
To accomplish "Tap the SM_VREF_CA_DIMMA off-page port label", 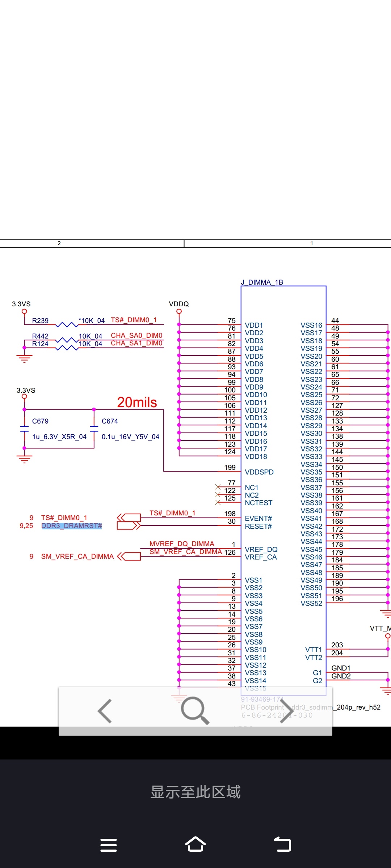I will pos(77,556).
